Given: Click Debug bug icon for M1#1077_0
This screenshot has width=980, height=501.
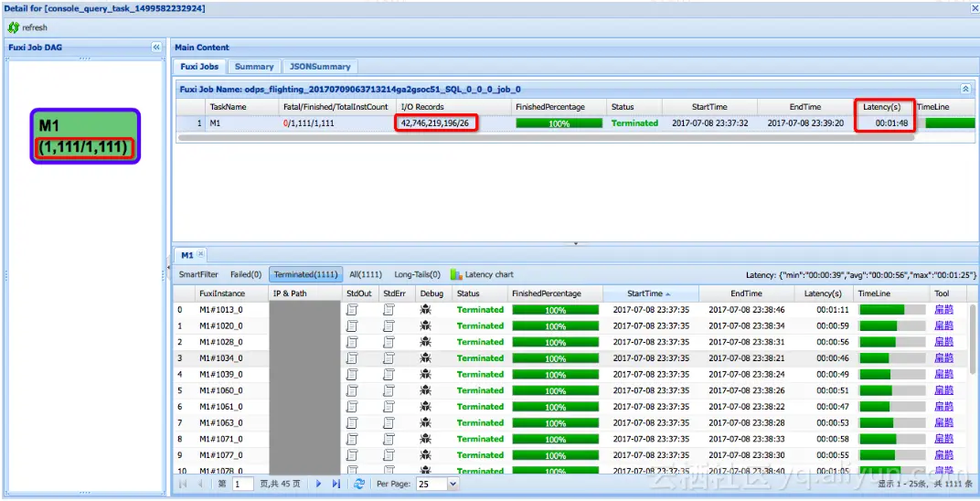Looking at the screenshot, I should coord(426,455).
